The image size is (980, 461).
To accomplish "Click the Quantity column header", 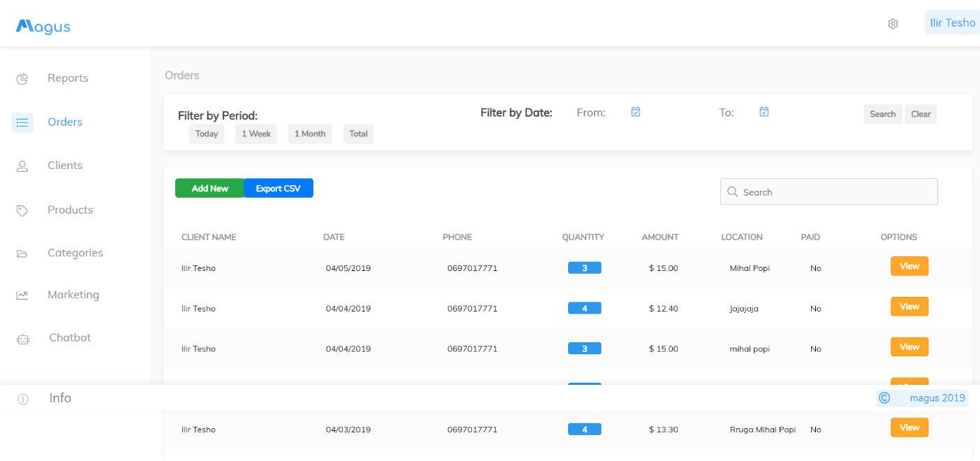I will 584,237.
